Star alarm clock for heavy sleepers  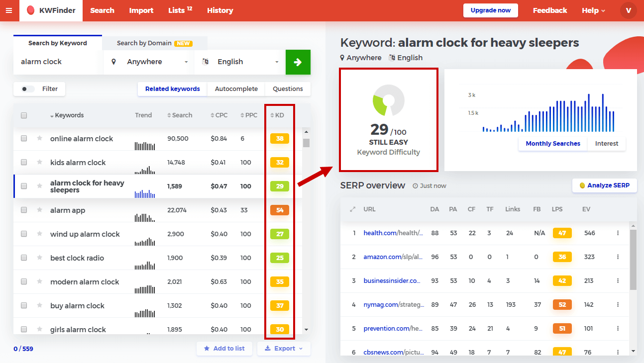pyautogui.click(x=39, y=186)
